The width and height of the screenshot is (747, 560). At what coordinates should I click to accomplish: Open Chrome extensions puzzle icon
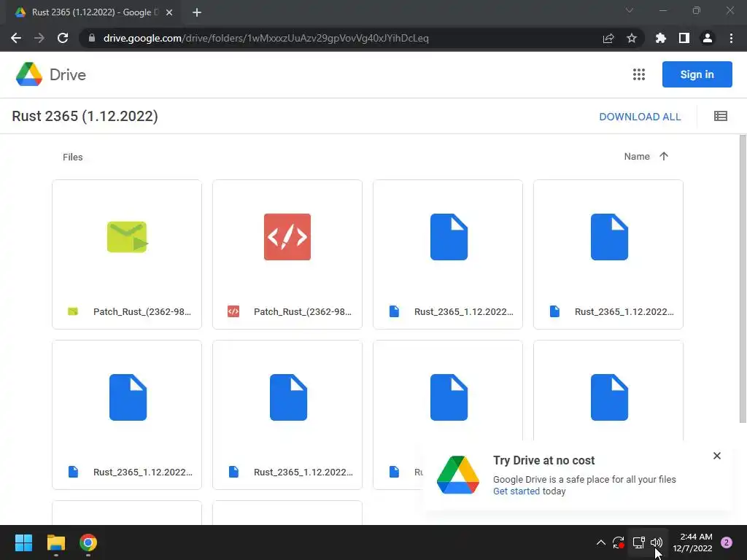(x=660, y=38)
